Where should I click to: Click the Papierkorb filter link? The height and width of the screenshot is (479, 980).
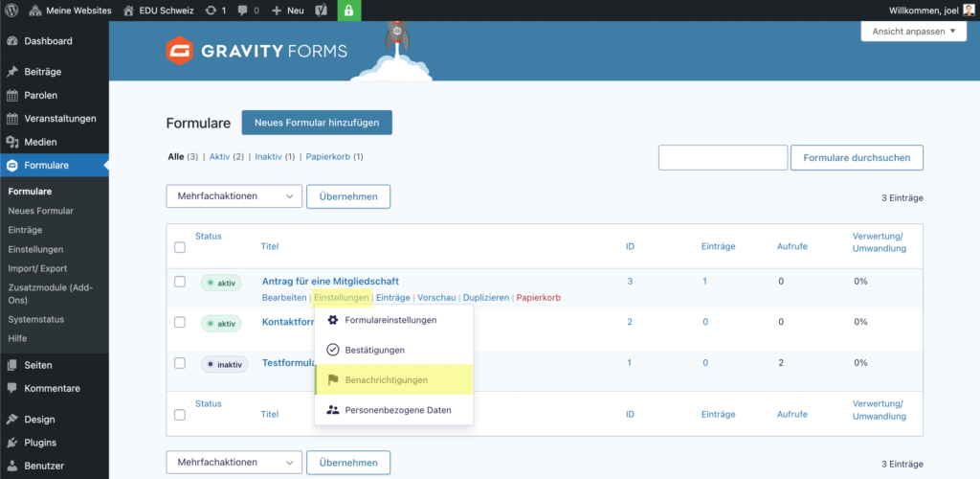[328, 157]
